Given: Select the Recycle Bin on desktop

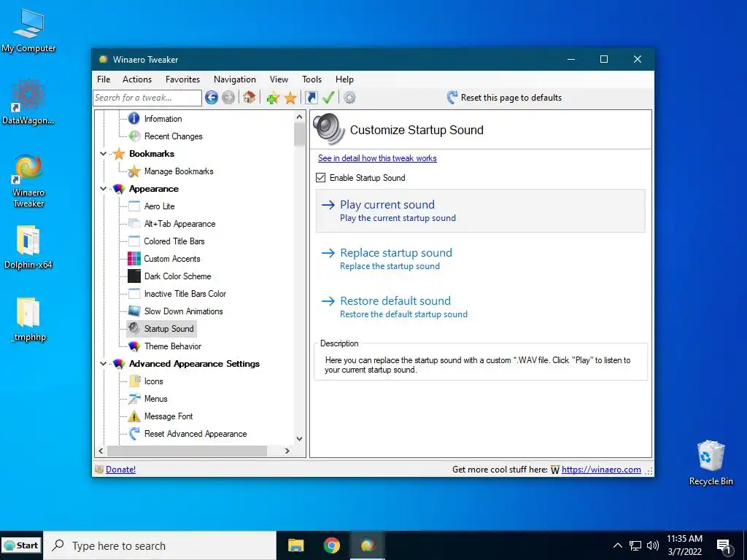Looking at the screenshot, I should 711,463.
